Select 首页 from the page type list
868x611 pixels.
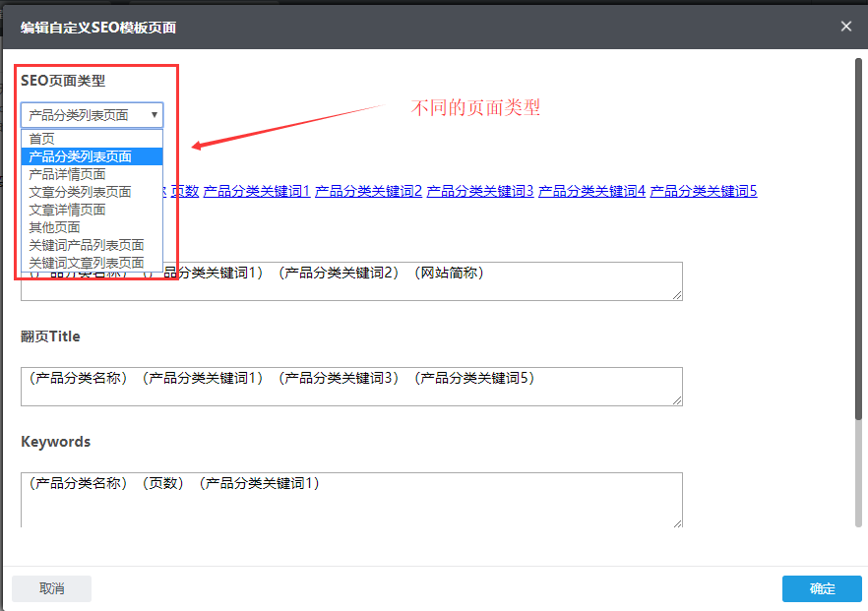tap(42, 139)
